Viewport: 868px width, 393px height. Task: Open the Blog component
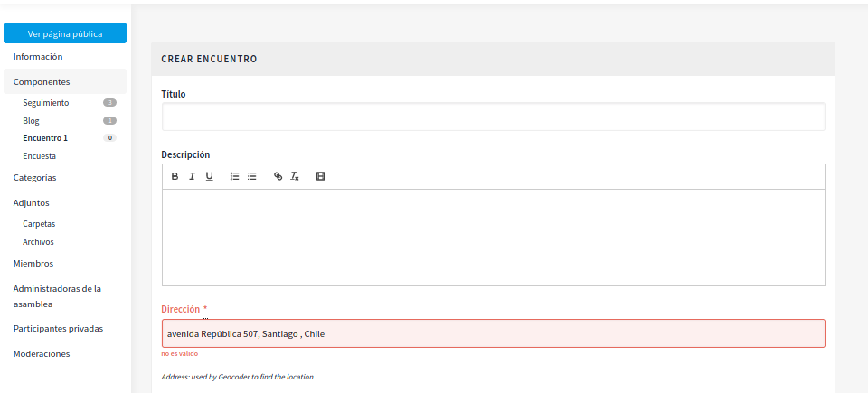(x=32, y=120)
